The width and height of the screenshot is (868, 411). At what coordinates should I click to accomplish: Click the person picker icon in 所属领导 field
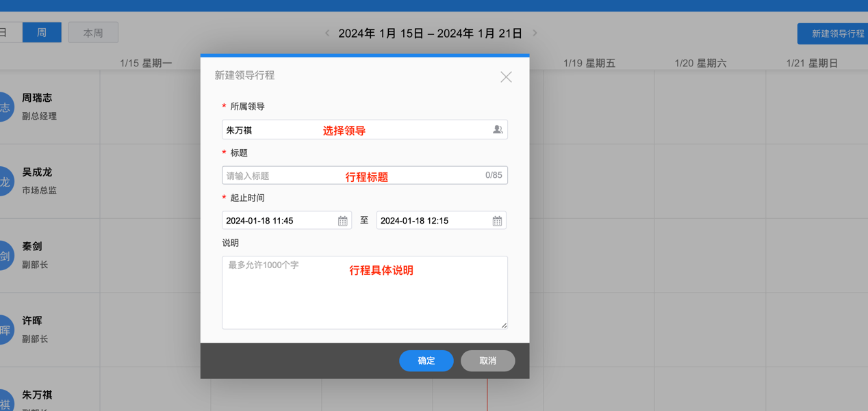[x=498, y=130]
